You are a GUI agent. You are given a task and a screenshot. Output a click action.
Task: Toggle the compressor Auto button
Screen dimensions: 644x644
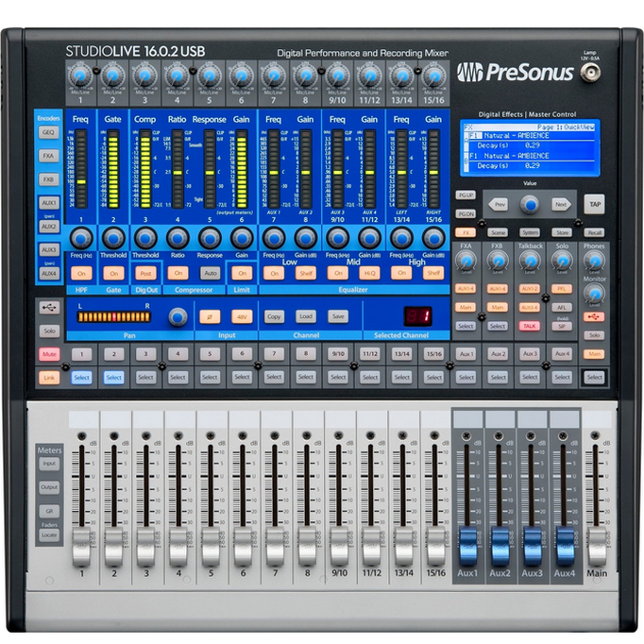coord(210,273)
